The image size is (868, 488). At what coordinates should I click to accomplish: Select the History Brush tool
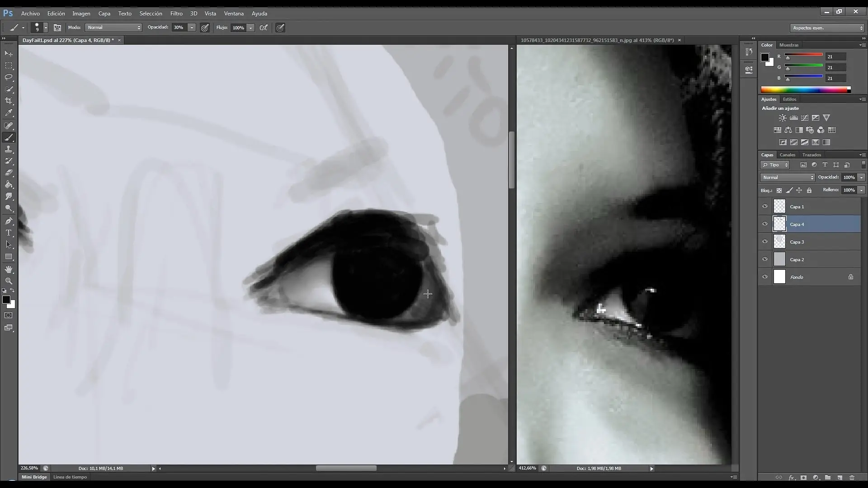coord(9,161)
